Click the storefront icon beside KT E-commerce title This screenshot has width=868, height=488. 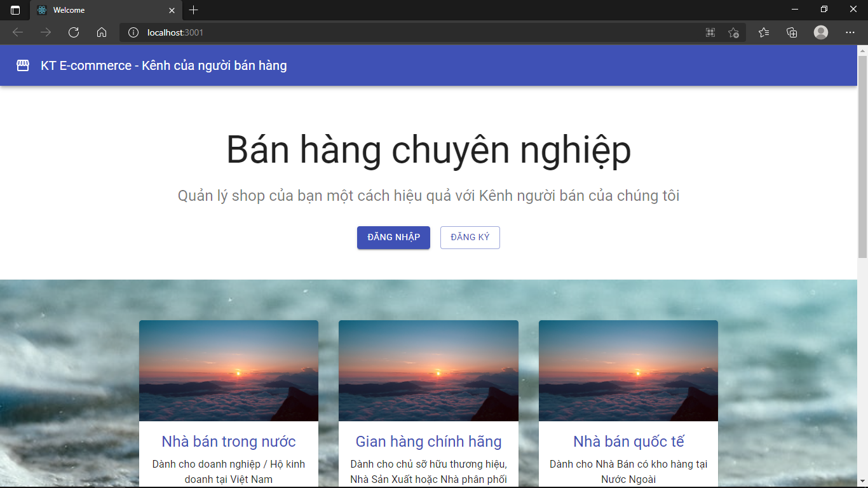pyautogui.click(x=22, y=65)
